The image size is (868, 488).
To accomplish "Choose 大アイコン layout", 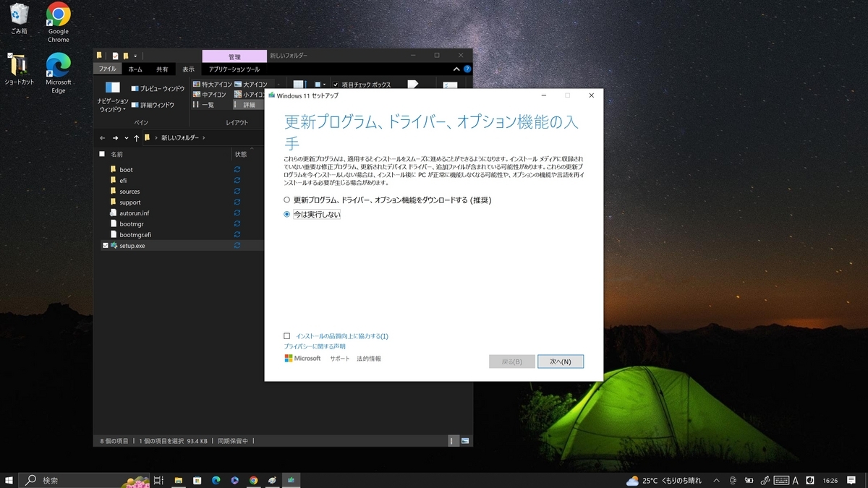I will [x=250, y=85].
